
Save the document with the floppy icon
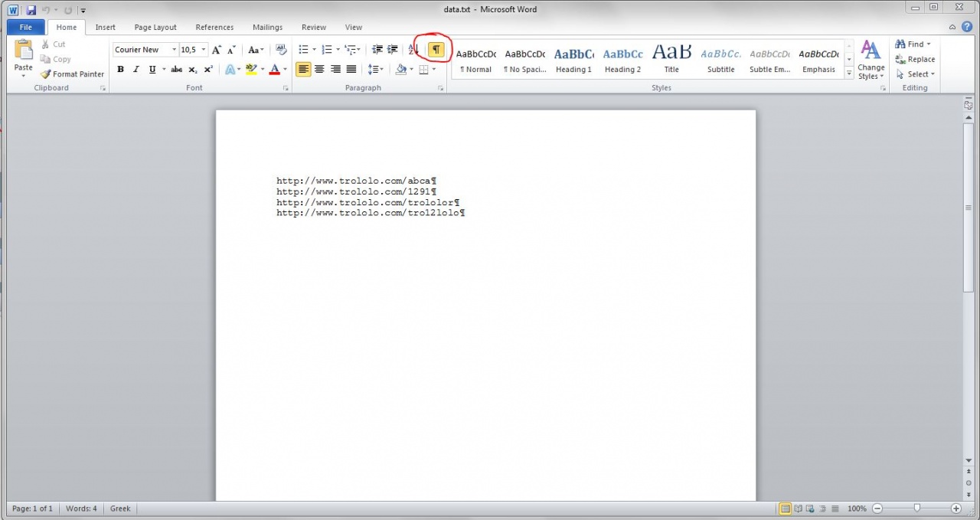tap(31, 11)
